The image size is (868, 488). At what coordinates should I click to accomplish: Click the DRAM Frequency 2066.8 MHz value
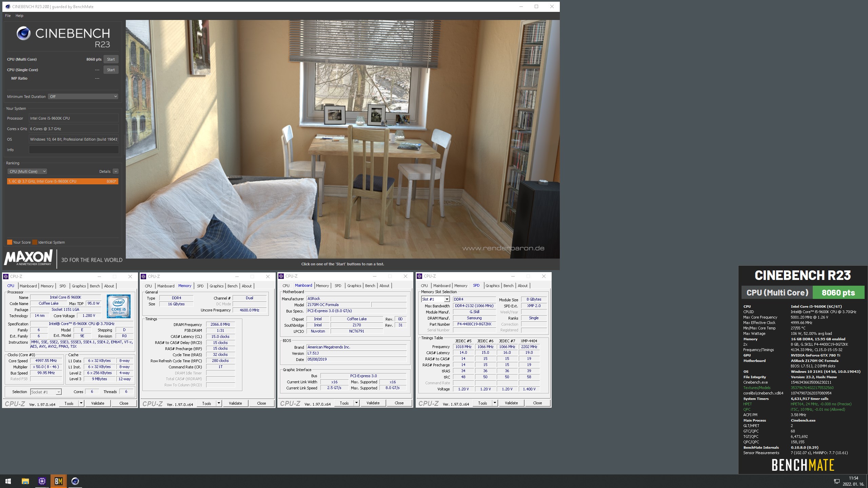[220, 325]
